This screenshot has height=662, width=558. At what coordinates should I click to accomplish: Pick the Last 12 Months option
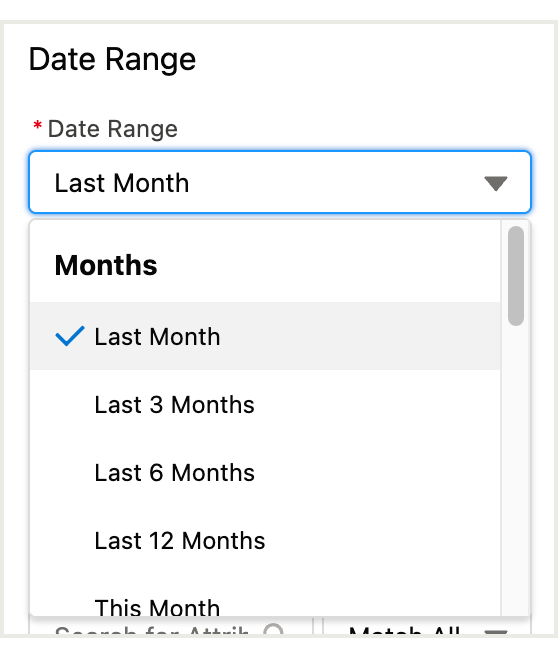click(265, 540)
